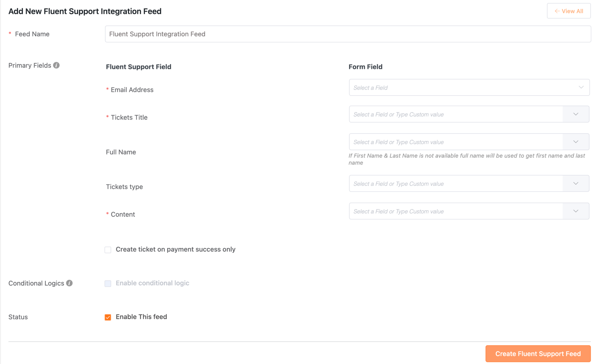Open the Content field dropdown chevron
The width and height of the screenshot is (596, 364).
click(575, 211)
